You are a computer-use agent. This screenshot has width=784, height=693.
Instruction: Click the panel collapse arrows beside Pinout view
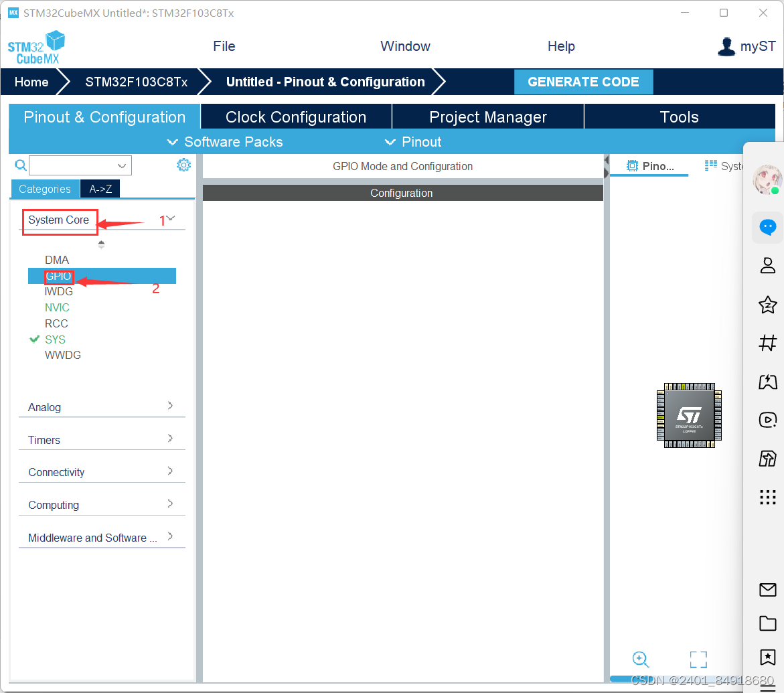[x=606, y=167]
